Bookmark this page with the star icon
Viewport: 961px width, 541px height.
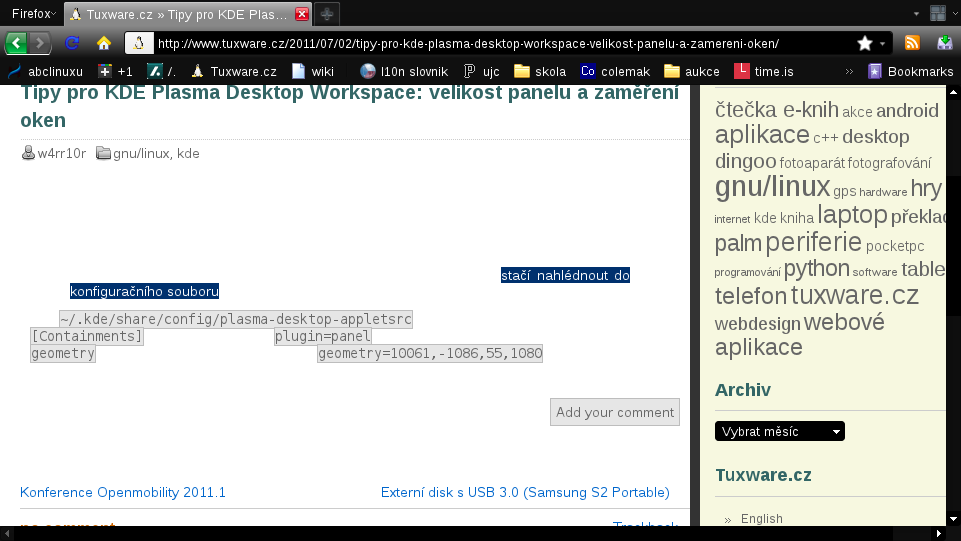pyautogui.click(x=865, y=43)
